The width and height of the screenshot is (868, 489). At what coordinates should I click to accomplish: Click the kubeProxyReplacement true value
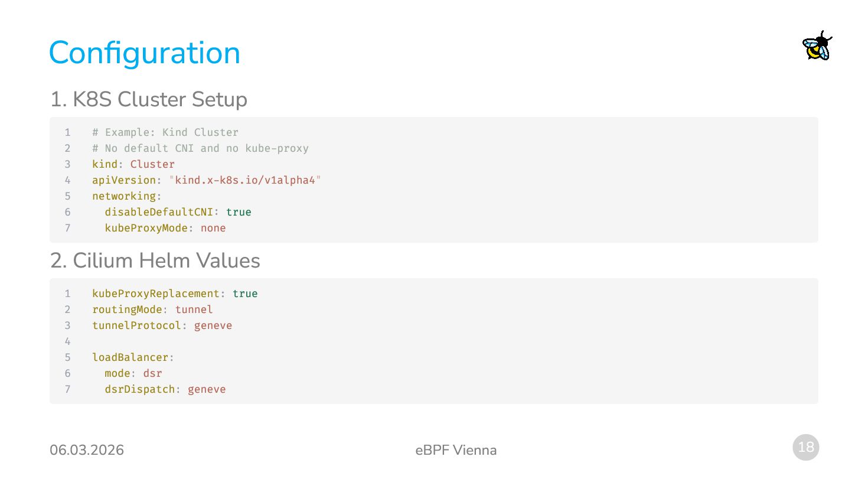point(245,294)
